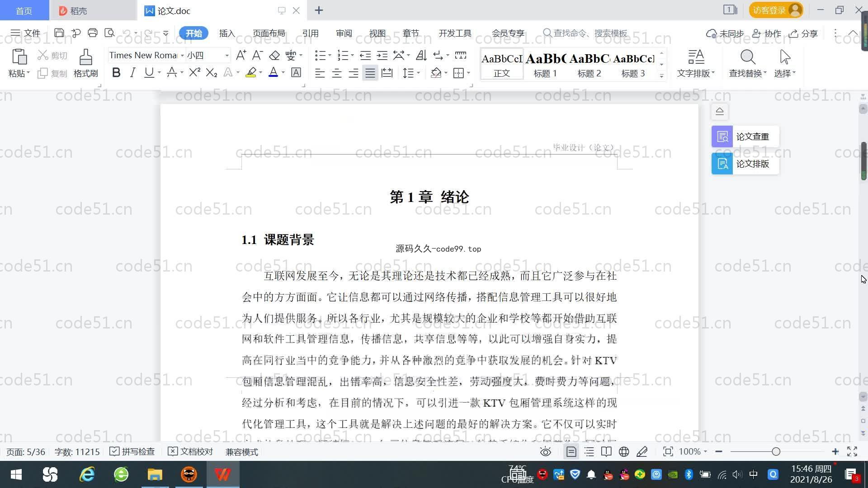Screen dimensions: 868x488
Task: Switch to web layout view icon
Action: tap(624, 451)
